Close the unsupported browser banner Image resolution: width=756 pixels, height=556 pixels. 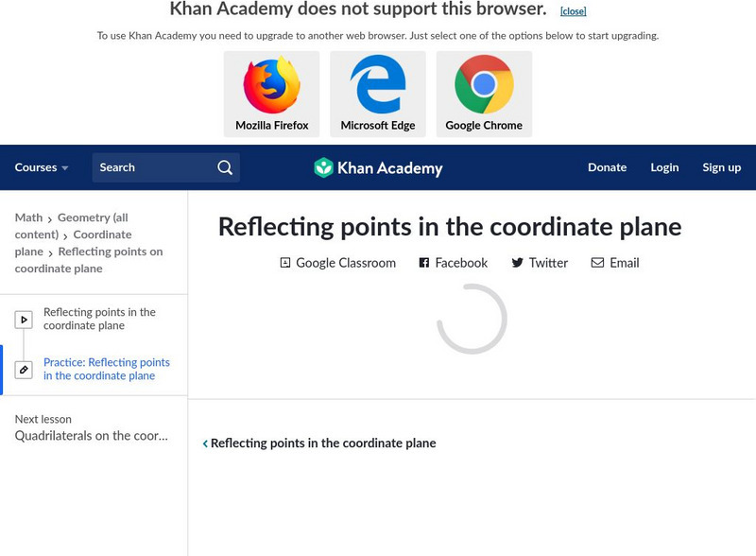pyautogui.click(x=573, y=11)
